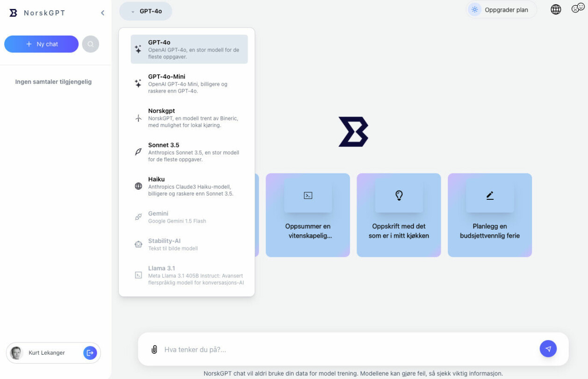Choose GPT-4o-Mini from the model list
The height and width of the screenshot is (379, 588).
[x=189, y=84]
